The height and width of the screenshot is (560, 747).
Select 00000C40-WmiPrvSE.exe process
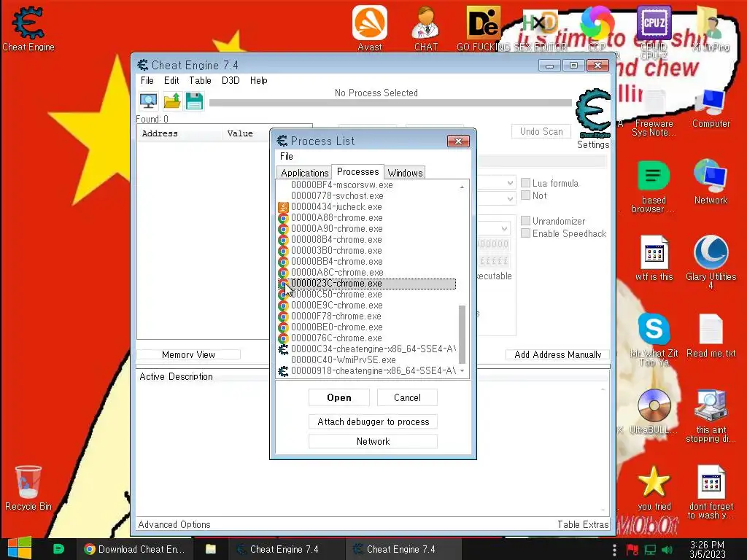pos(367,359)
